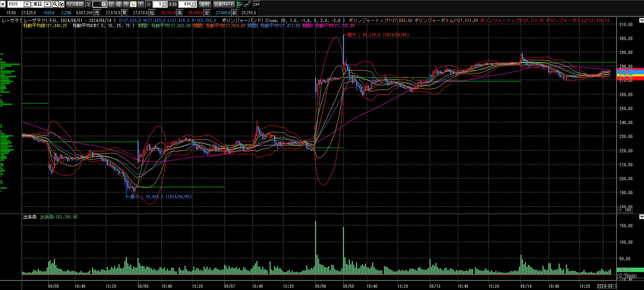Open the price-by-volume horizontal bars icon
This screenshot has width=644, height=290.
tap(239, 4)
